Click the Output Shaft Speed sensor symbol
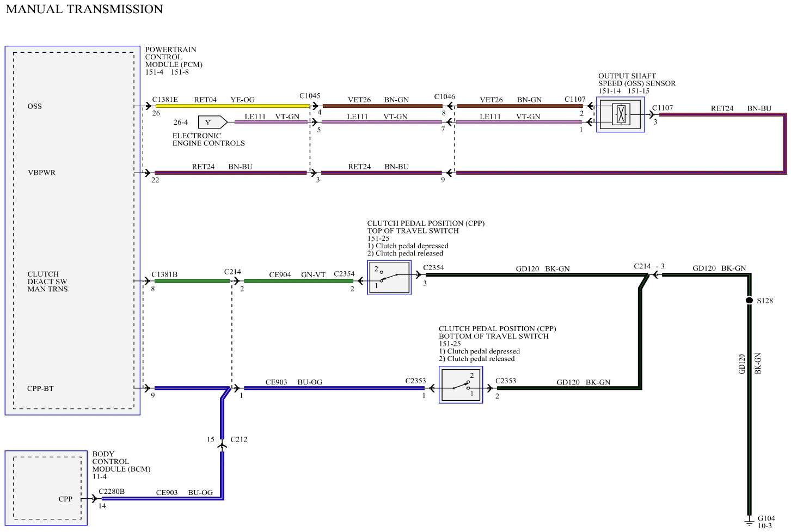The width and height of the screenshot is (791, 532). (621, 115)
